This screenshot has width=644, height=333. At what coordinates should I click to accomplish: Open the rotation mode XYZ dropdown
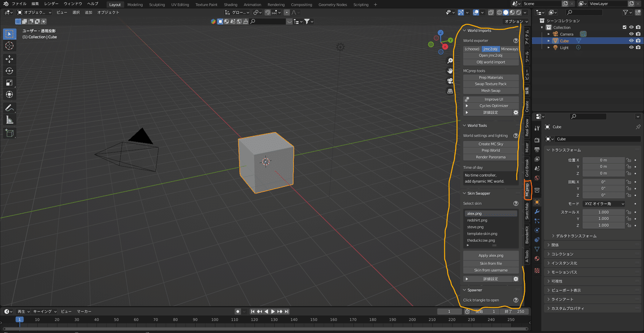[604, 204]
